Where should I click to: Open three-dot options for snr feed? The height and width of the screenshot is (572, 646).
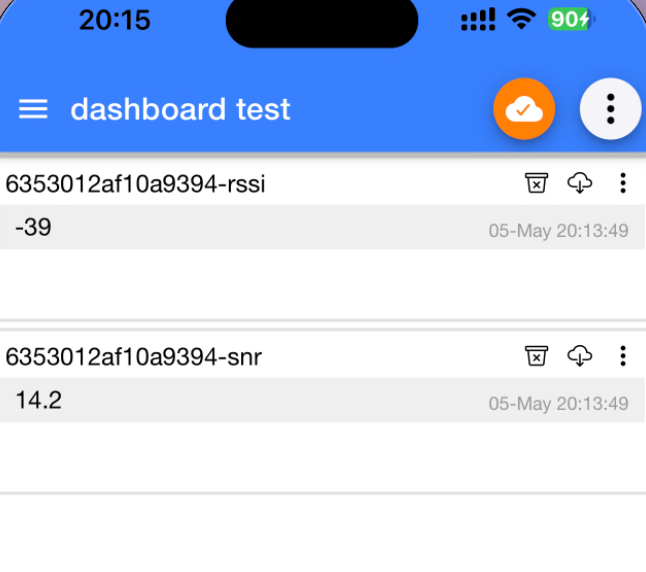coord(623,356)
